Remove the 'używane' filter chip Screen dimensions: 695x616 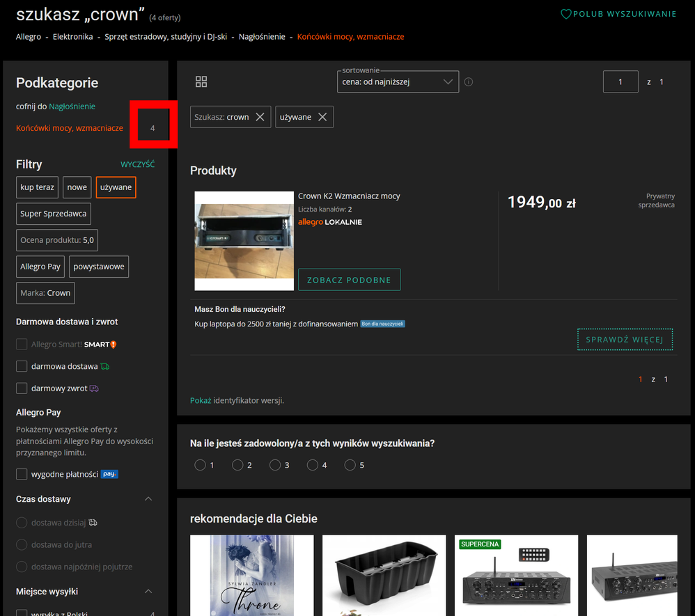[x=322, y=117]
